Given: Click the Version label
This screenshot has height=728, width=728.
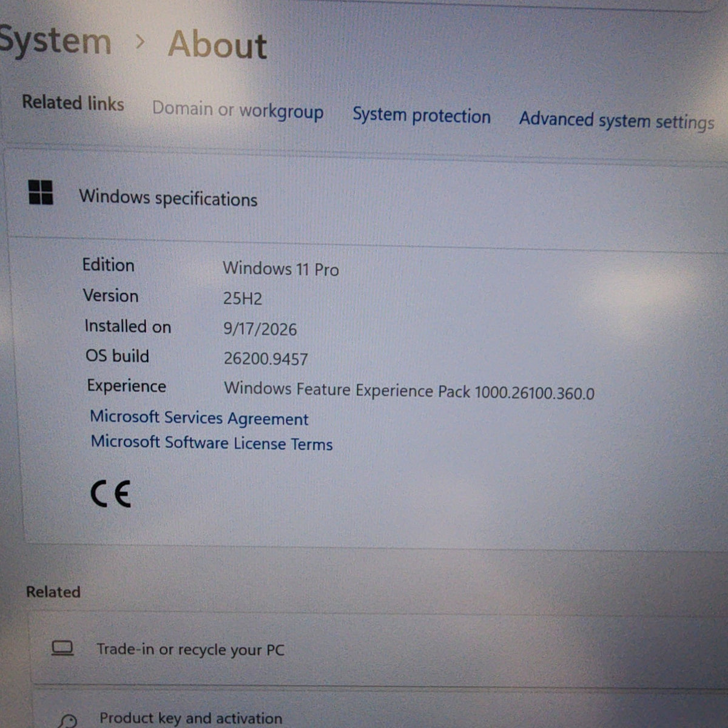Looking at the screenshot, I should pyautogui.click(x=111, y=295).
